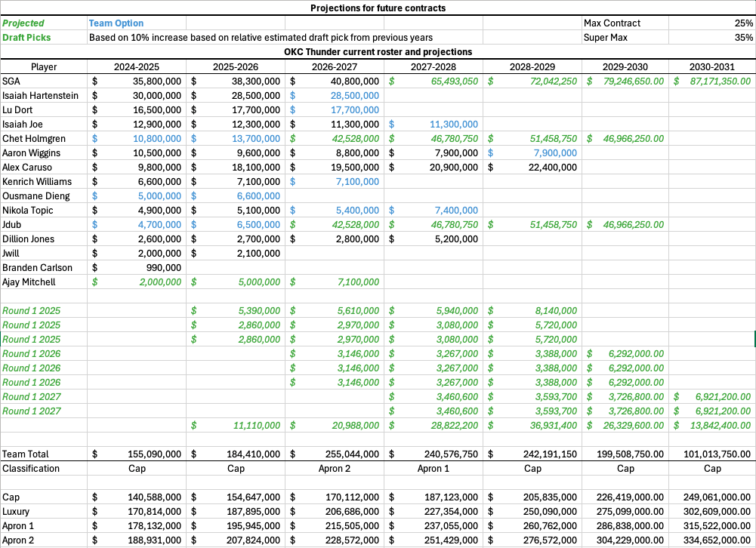Image resolution: width=756 pixels, height=548 pixels.
Task: Click the 'Draft Picks' label cell
Action: pos(44,38)
